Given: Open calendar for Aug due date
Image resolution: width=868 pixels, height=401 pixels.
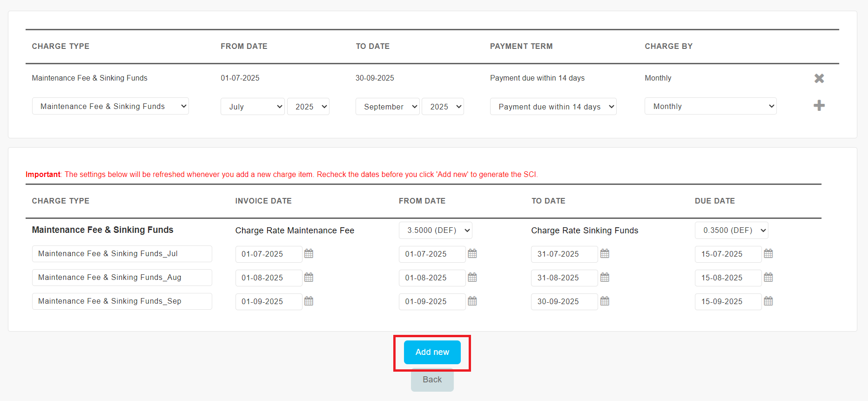Looking at the screenshot, I should pos(768,277).
